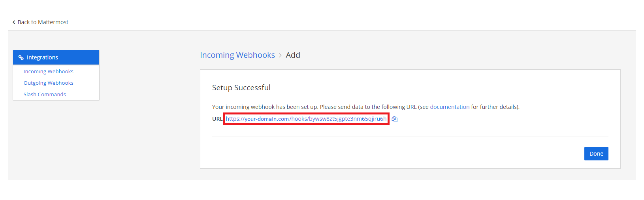The image size is (644, 200).
Task: Click the Setup Successful heading
Action: (x=241, y=88)
